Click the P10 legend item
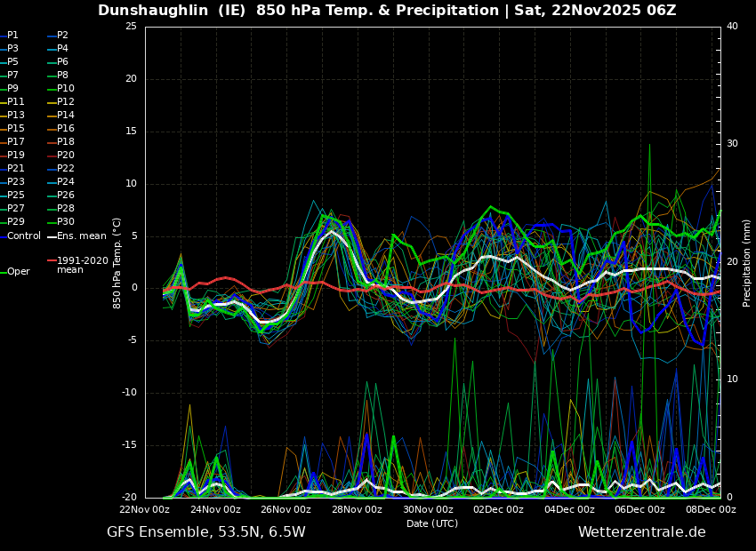The width and height of the screenshot is (756, 551). point(66,89)
